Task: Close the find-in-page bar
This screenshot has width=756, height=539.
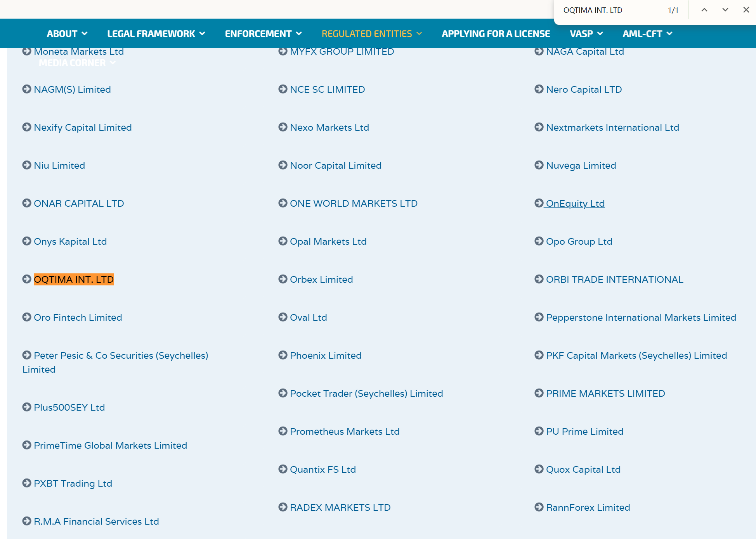Action: coord(746,10)
